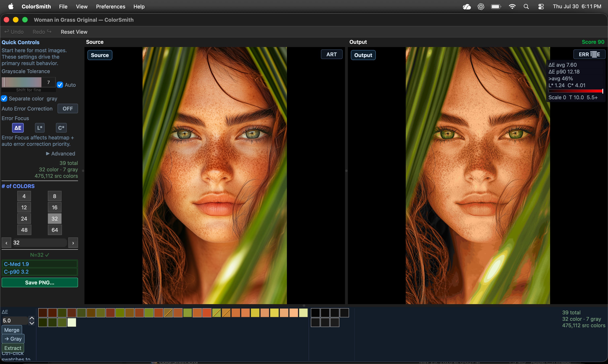608x364 pixels.
Task: Set number of colors to 16
Action: pyautogui.click(x=55, y=208)
